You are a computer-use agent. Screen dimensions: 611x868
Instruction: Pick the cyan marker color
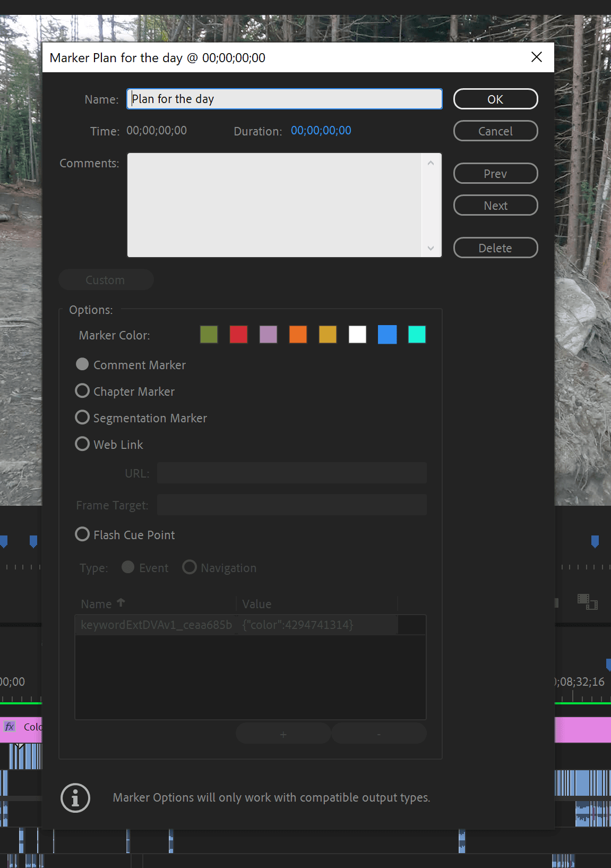pyautogui.click(x=417, y=335)
